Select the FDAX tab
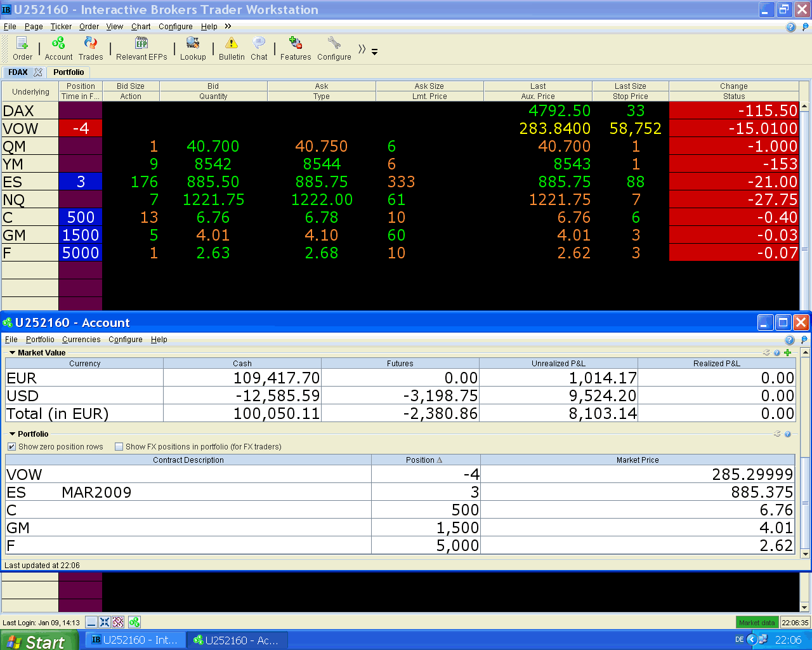 18,72
